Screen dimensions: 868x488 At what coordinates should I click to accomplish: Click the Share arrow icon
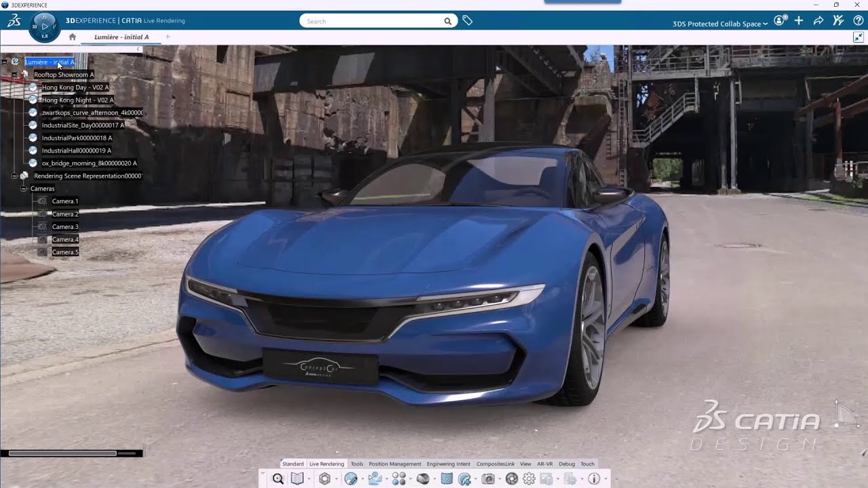(x=818, y=21)
